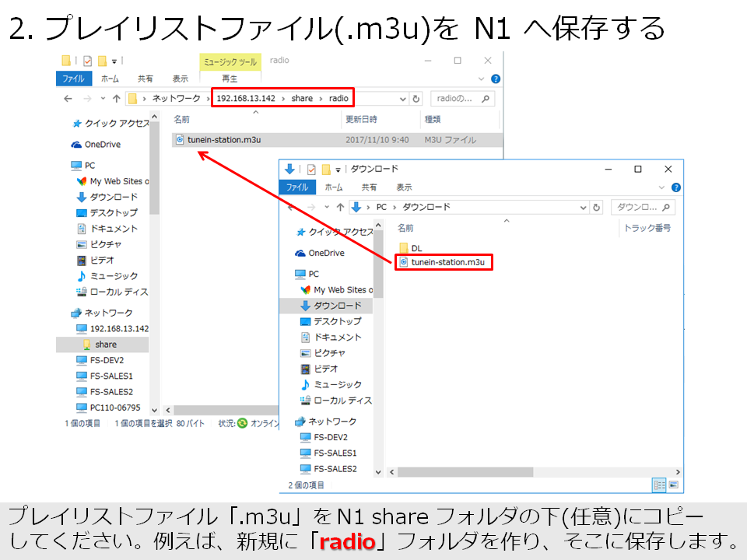Viewport: 747px width, 560px height.
Task: Select tunein-station.m3u in the Downloads window
Action: (447, 262)
